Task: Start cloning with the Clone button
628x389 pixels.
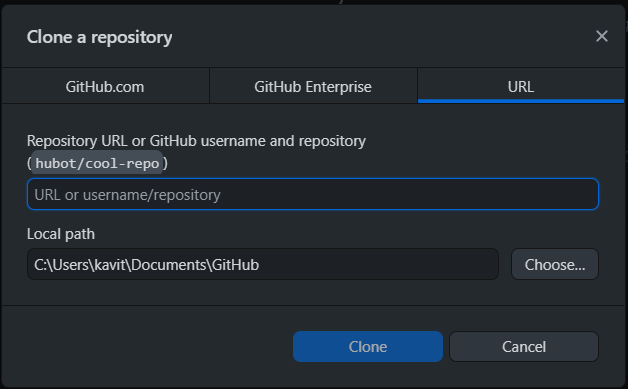Action: click(x=368, y=347)
